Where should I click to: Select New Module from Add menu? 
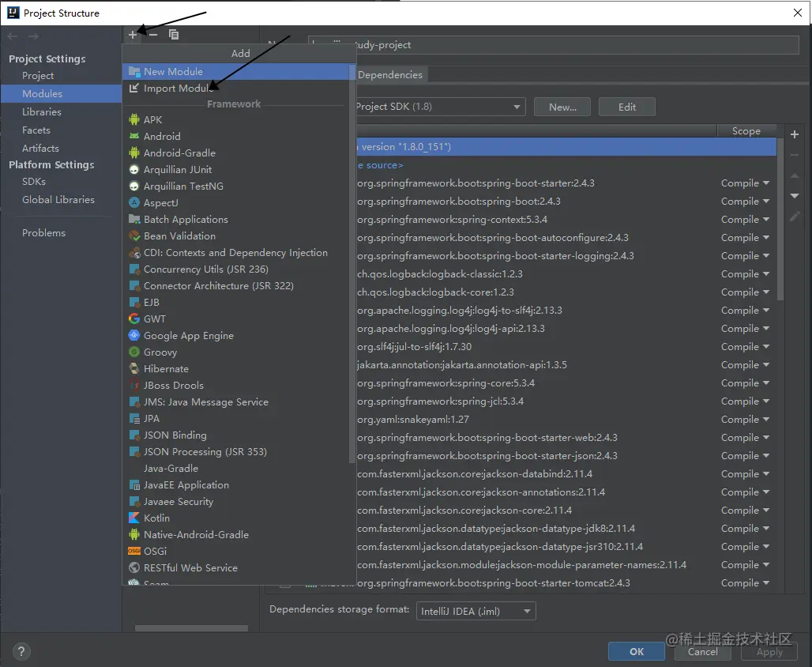coord(236,71)
